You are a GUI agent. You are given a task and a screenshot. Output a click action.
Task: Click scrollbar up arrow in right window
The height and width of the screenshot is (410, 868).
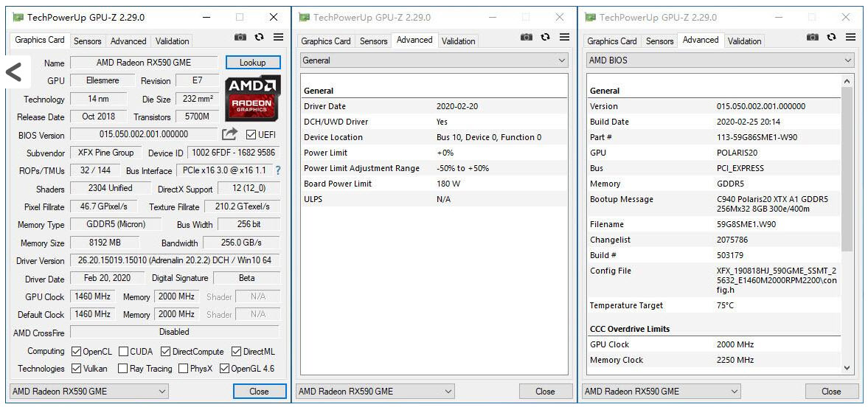coord(847,81)
